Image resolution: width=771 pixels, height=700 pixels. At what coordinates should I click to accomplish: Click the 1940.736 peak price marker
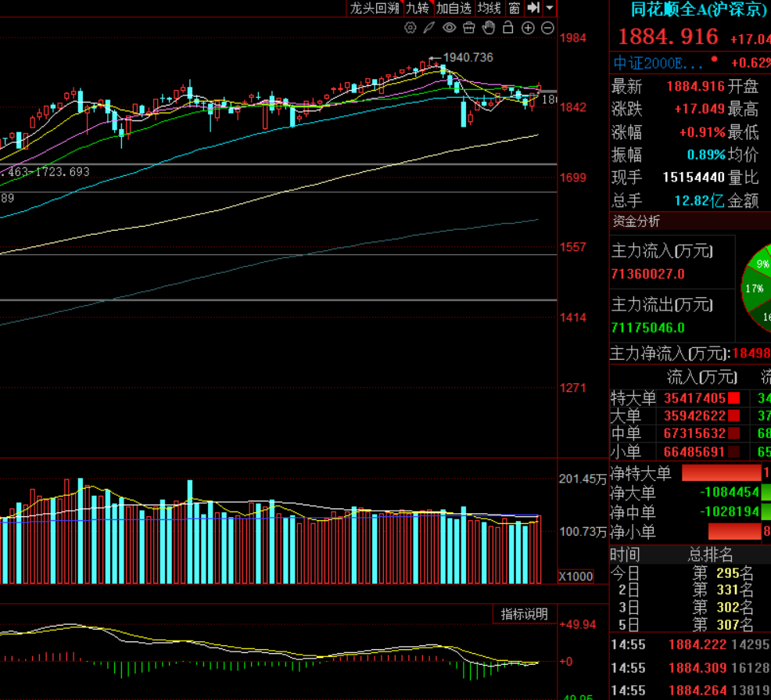(468, 57)
